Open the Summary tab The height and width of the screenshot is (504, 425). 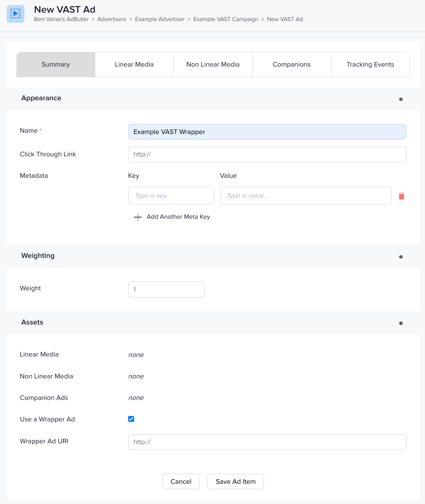(x=56, y=64)
